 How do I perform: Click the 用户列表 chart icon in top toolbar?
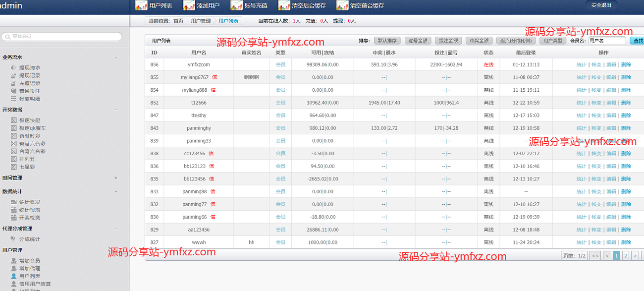tap(141, 5)
